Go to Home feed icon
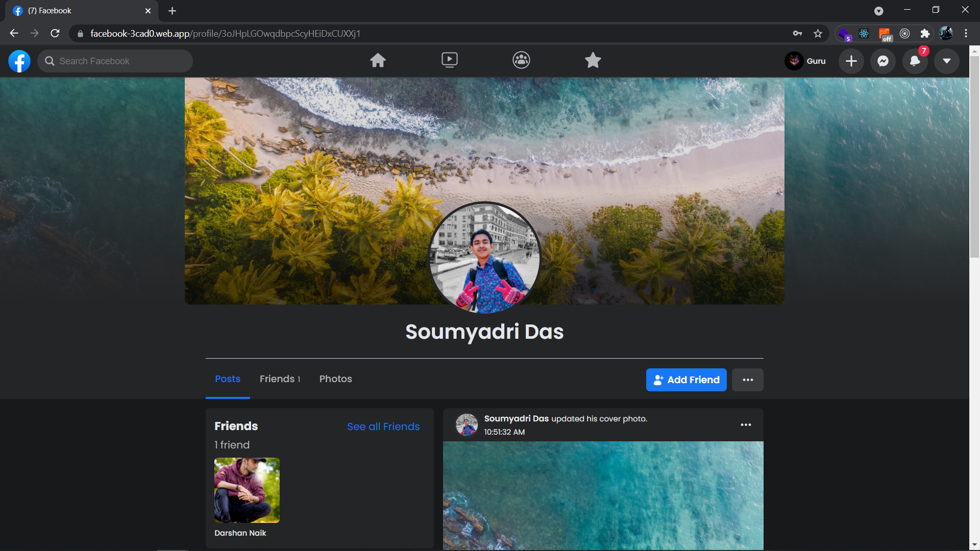Viewport: 980px width, 551px height. [378, 61]
